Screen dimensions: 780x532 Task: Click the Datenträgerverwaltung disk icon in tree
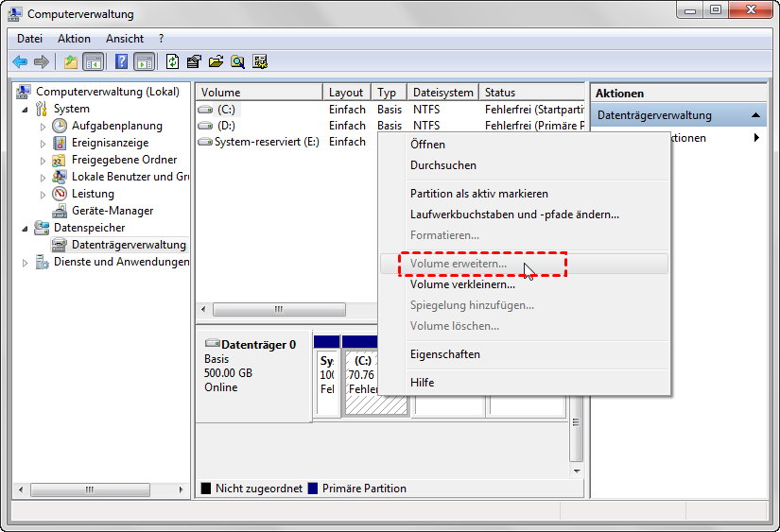60,245
